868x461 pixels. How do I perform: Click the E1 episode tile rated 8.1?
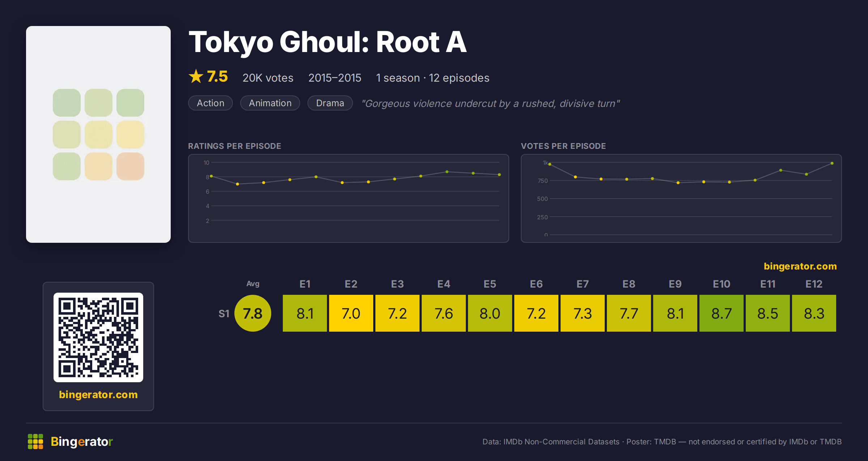305,313
